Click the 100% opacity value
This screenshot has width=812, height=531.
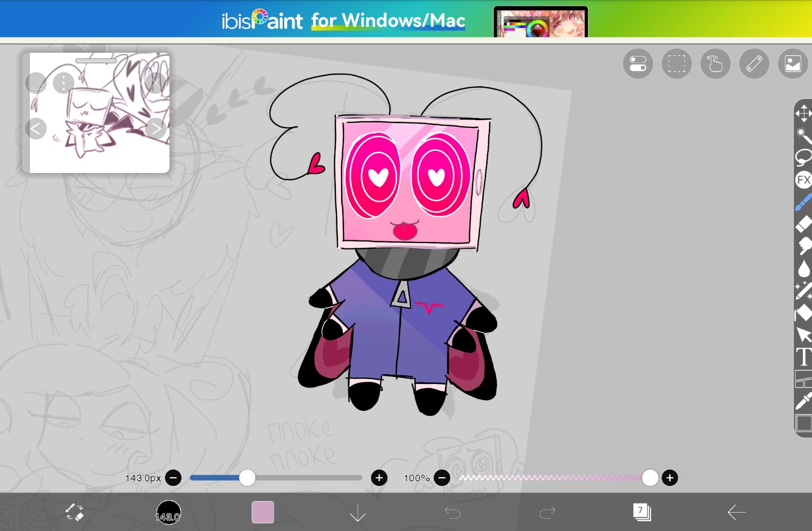[x=417, y=478]
